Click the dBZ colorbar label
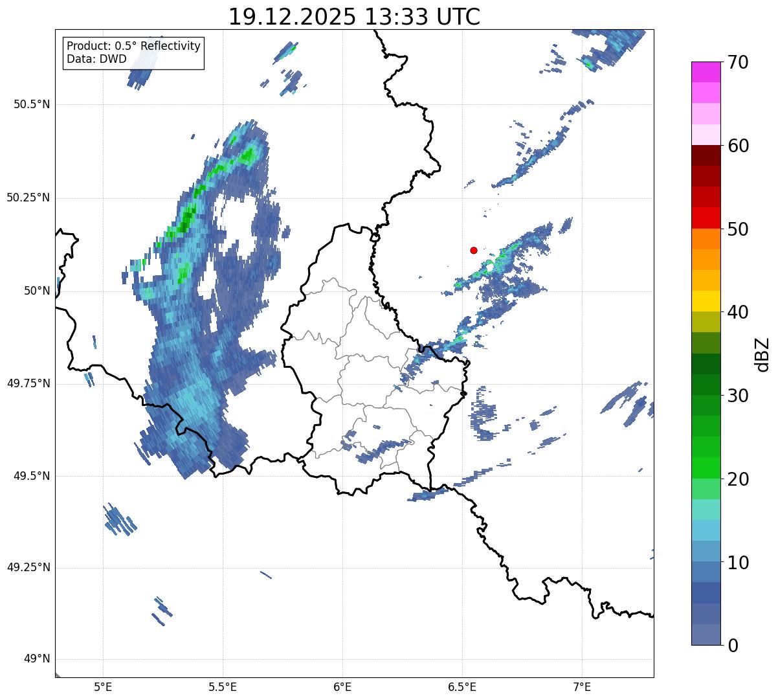This screenshot has height=700, width=778. 762,354
